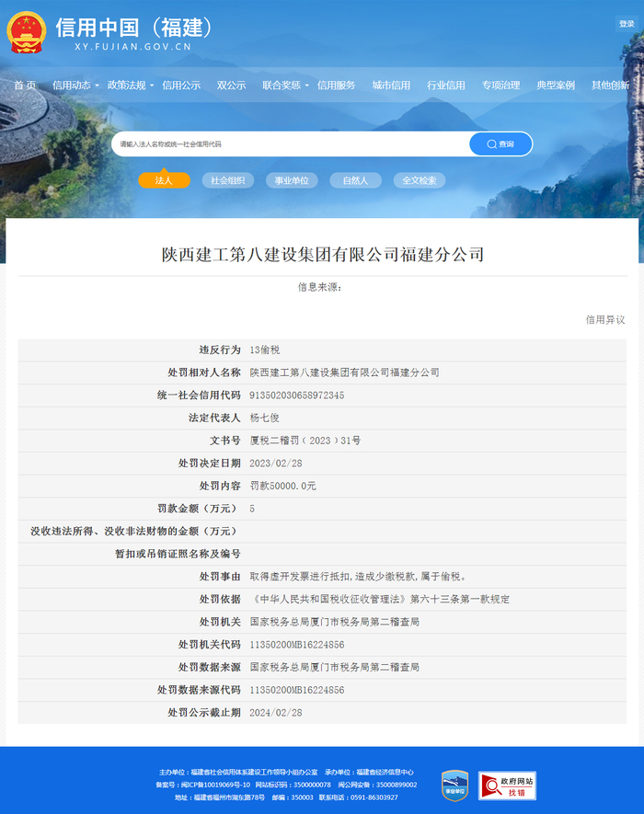Open the 其他创新 menu item

click(610, 86)
